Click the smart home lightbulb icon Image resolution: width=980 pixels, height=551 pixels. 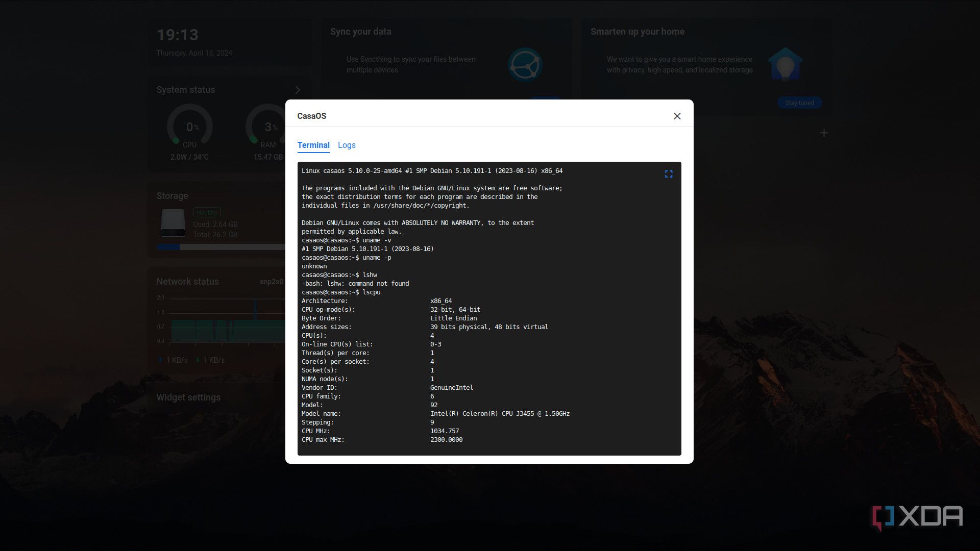tap(785, 65)
